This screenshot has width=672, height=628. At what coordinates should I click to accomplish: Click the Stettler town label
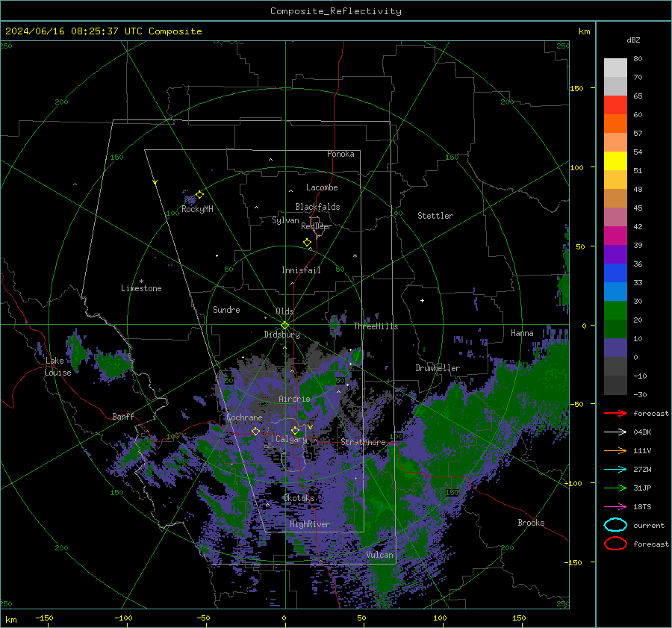[435, 216]
